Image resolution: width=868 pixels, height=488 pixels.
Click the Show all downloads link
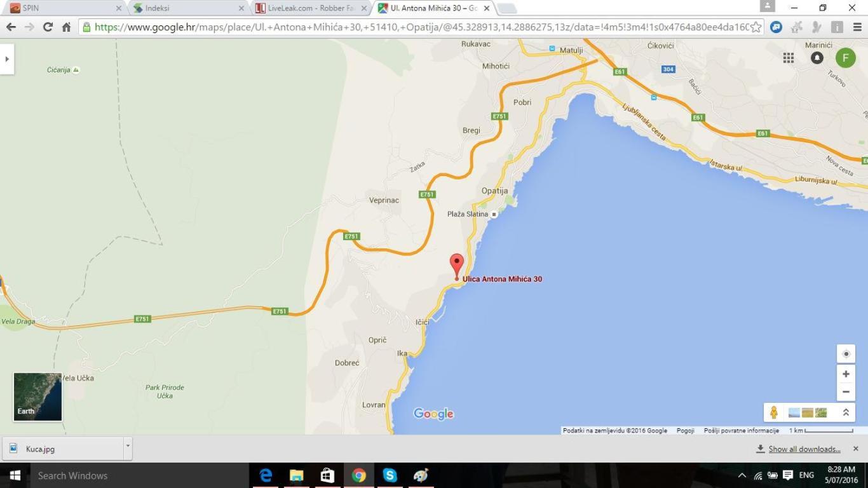click(x=804, y=449)
